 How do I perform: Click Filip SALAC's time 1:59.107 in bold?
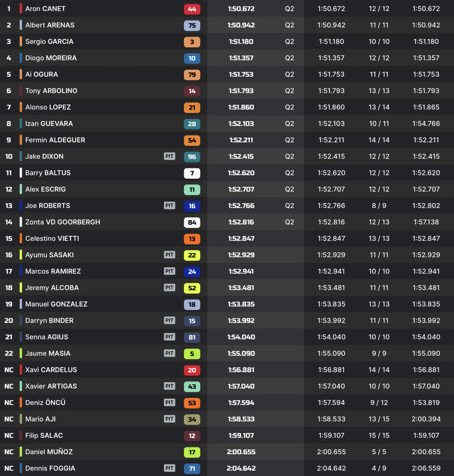click(241, 435)
